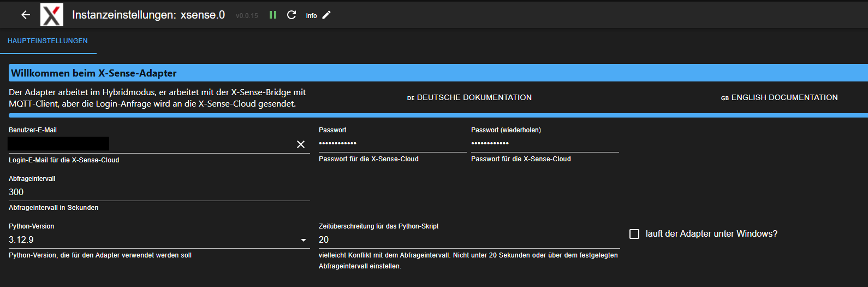
Task: Click the Instanzeinstellungen: xsense.0 title
Action: point(148,15)
